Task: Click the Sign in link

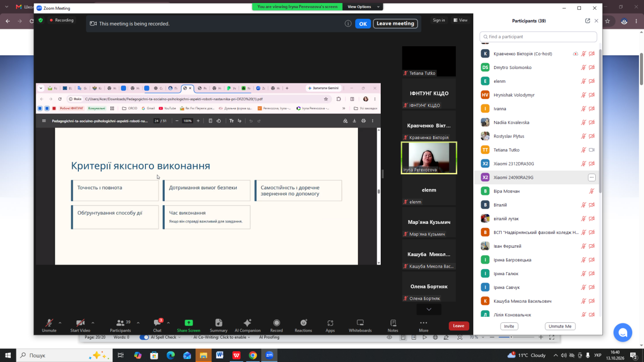Action: click(439, 20)
